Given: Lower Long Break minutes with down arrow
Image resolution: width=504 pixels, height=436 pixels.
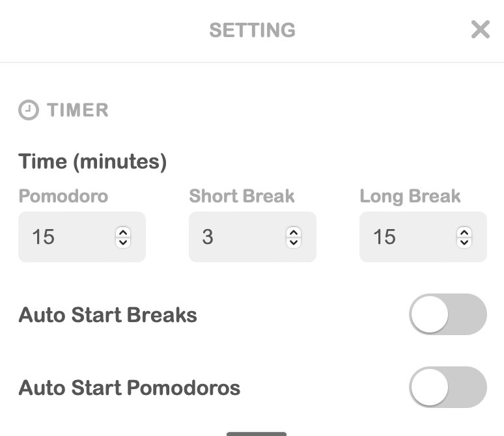Looking at the screenshot, I should click(464, 242).
